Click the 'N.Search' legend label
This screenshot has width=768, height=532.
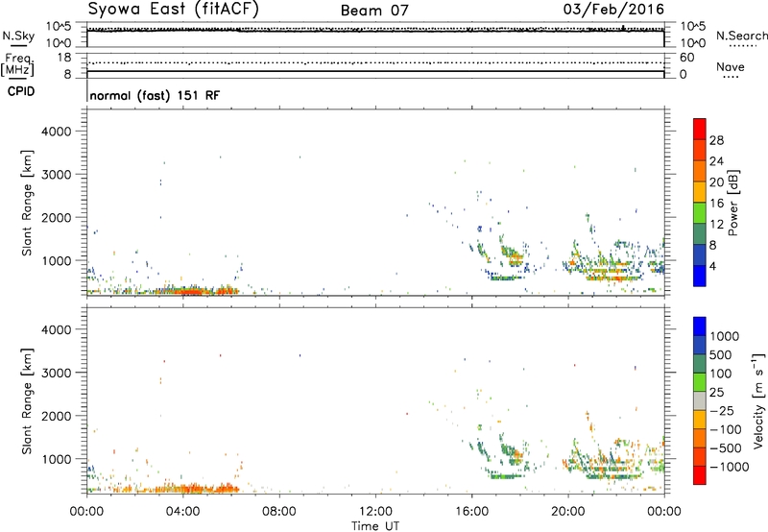click(x=741, y=36)
